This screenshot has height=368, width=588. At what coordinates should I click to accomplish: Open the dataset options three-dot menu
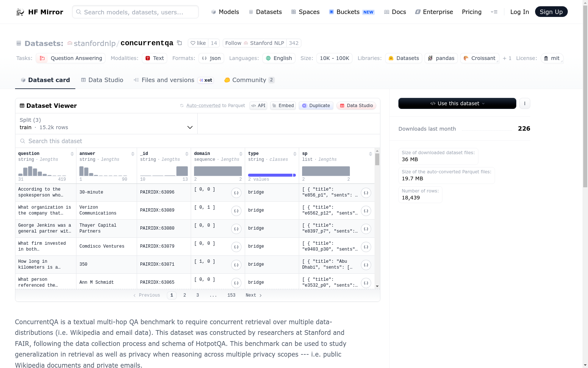point(525,103)
